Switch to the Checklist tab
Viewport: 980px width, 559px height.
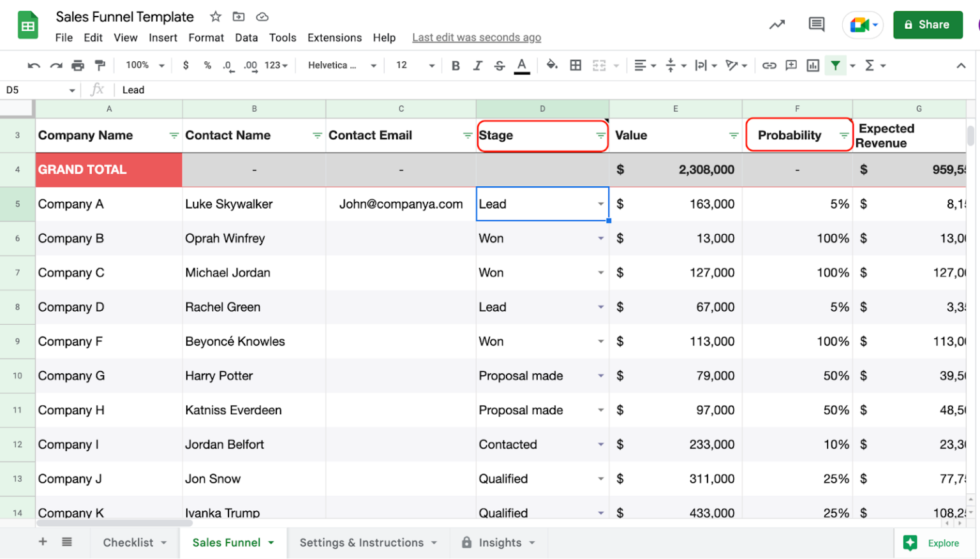pyautogui.click(x=135, y=542)
